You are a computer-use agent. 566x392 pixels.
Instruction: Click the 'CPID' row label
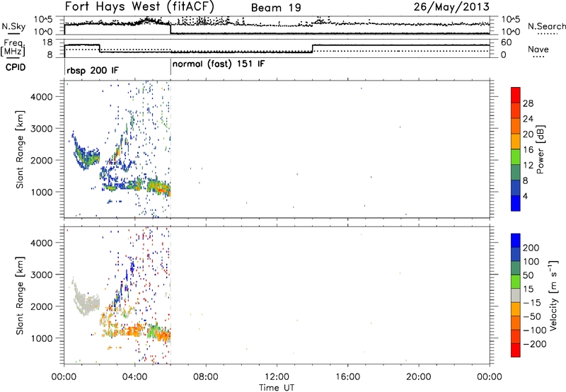[16, 67]
